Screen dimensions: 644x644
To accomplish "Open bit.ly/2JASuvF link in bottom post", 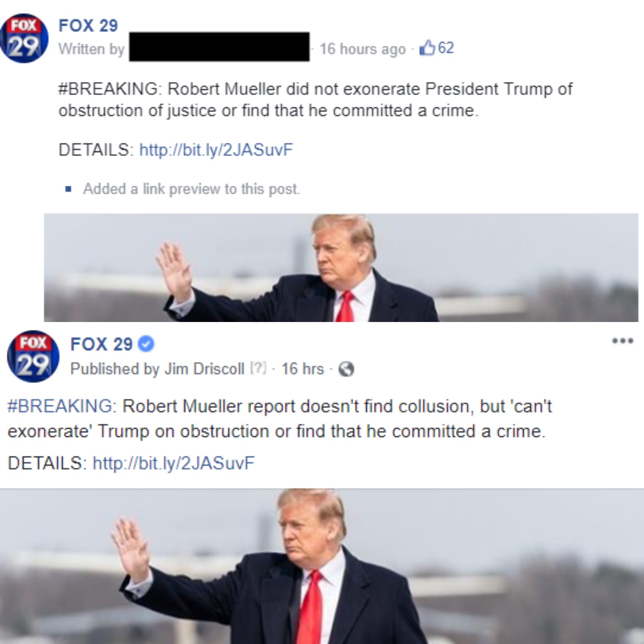I will pyautogui.click(x=174, y=463).
